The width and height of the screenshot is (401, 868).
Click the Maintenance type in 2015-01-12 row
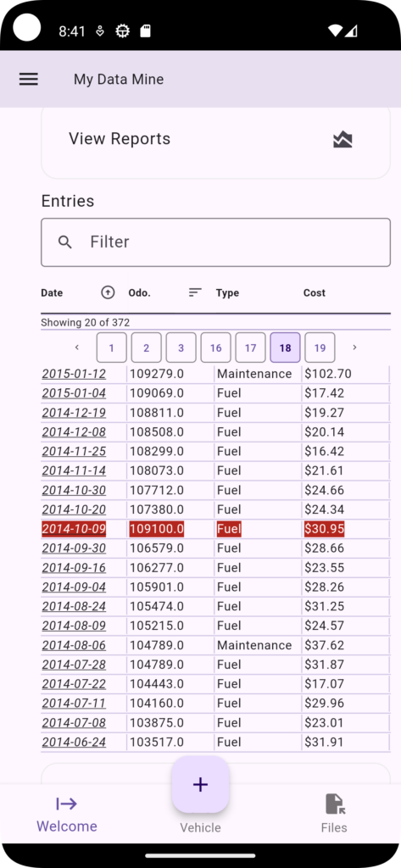(x=254, y=374)
